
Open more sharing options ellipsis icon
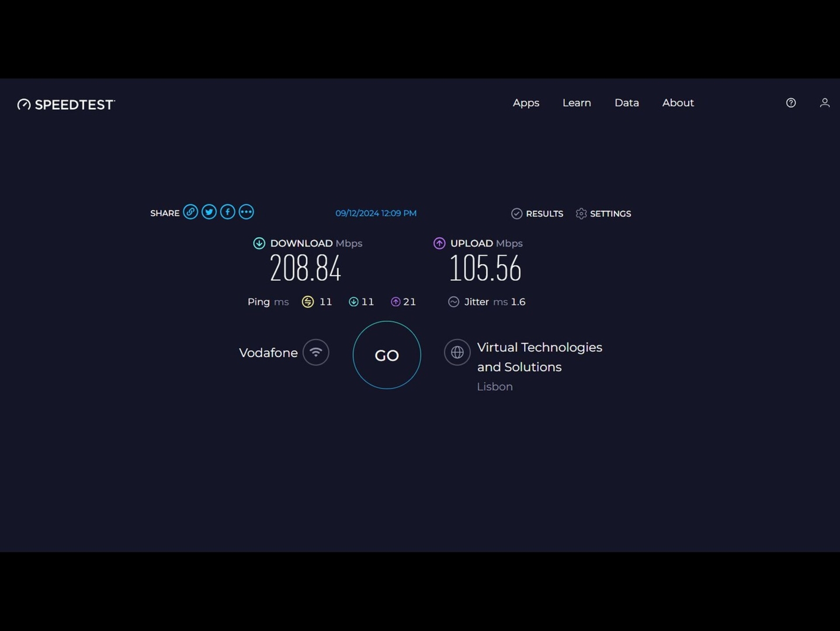pyautogui.click(x=247, y=212)
